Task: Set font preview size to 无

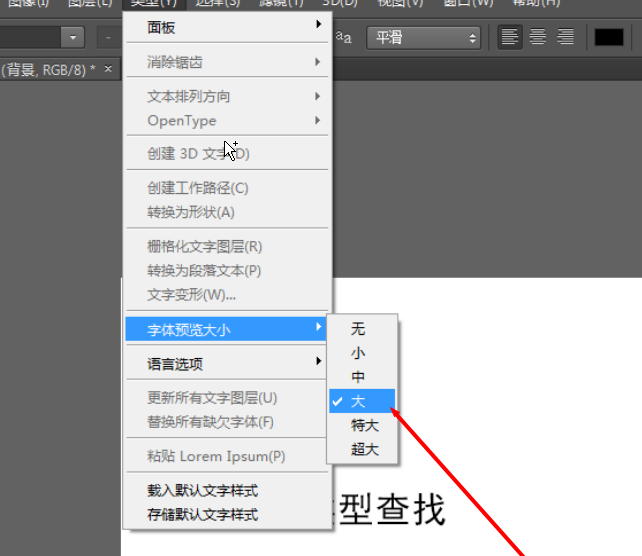Action: click(x=362, y=329)
